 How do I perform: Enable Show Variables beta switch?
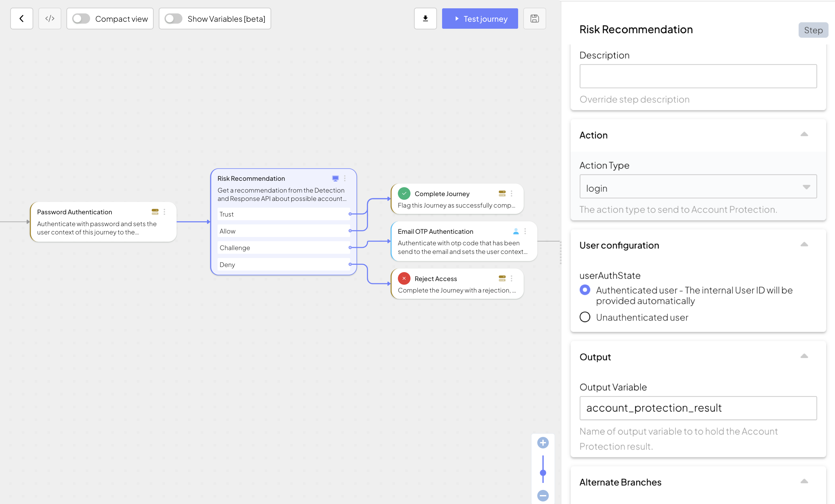click(173, 19)
